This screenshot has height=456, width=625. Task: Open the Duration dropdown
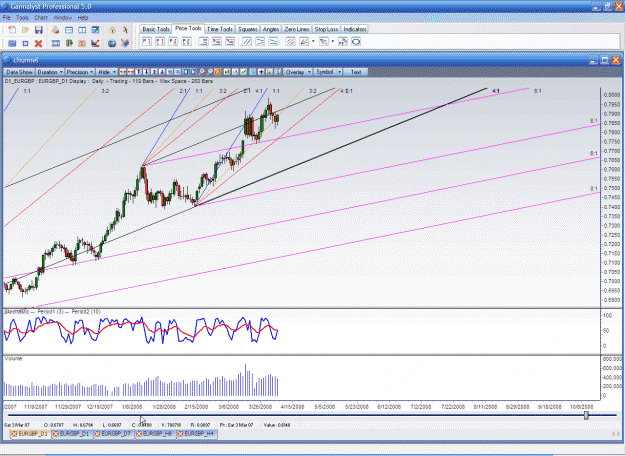[50, 72]
